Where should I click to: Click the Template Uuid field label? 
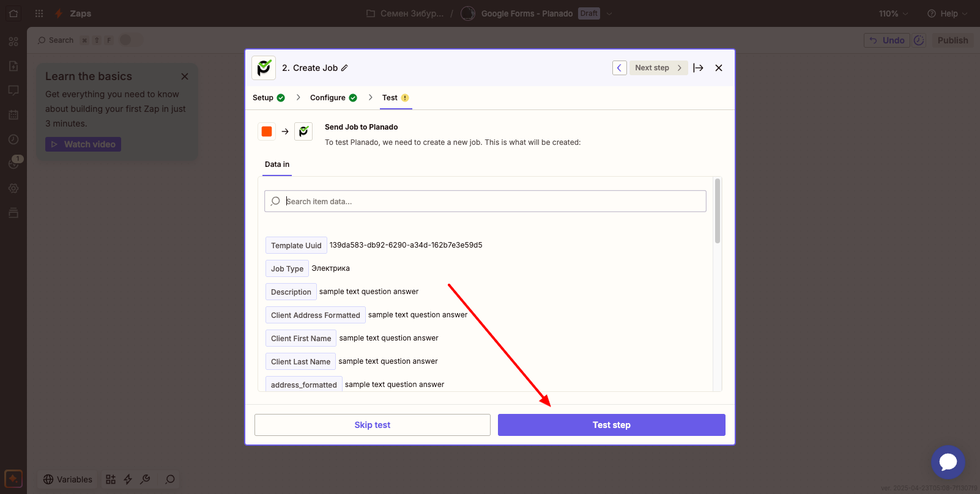click(x=296, y=245)
